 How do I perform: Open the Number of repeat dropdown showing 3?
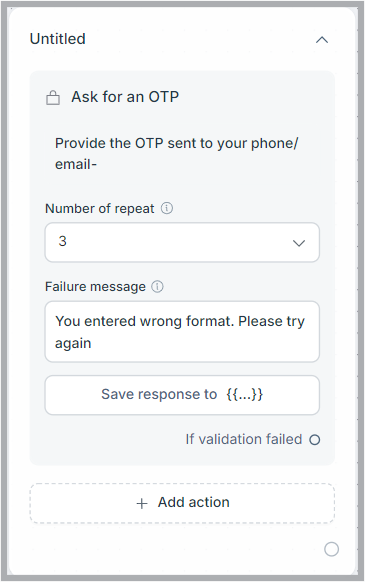coord(182,242)
